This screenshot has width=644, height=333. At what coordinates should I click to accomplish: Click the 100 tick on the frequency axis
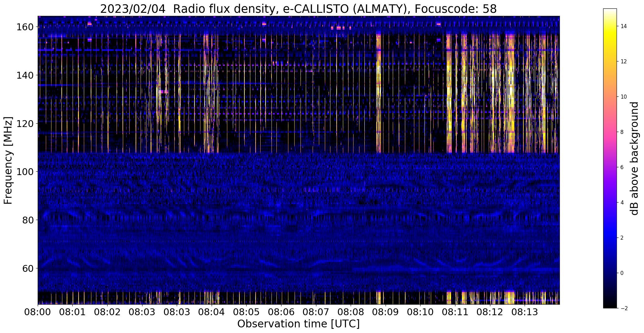click(25, 172)
